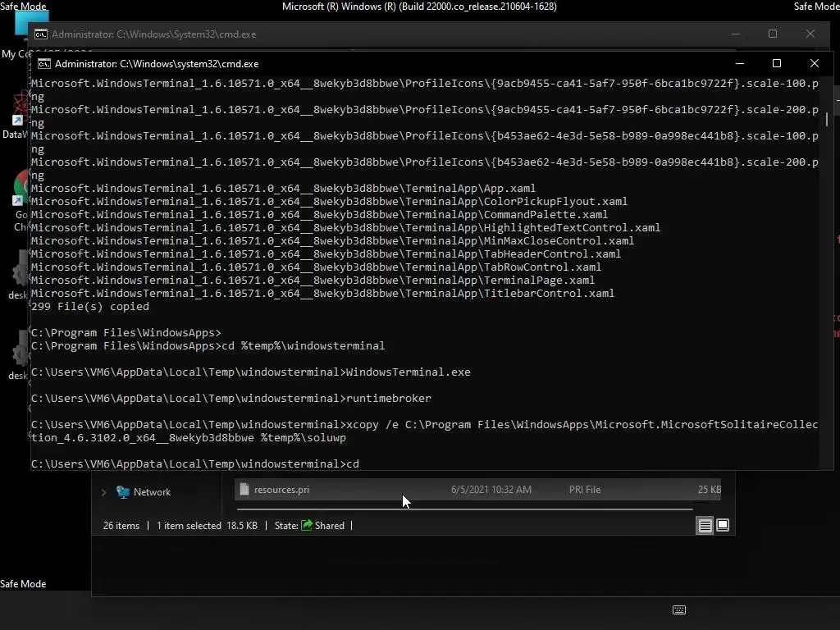
Task: Maximize the front cmd.exe window
Action: point(777,63)
